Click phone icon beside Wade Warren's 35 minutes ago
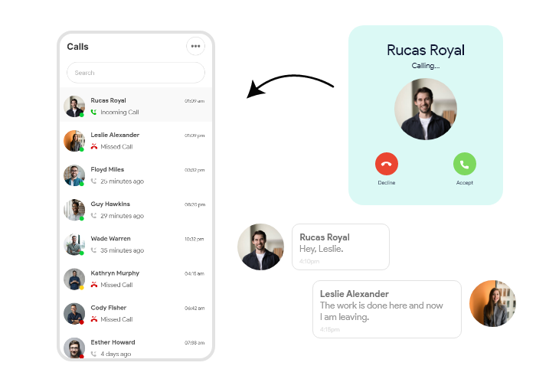The height and width of the screenshot is (392, 536). tap(94, 250)
